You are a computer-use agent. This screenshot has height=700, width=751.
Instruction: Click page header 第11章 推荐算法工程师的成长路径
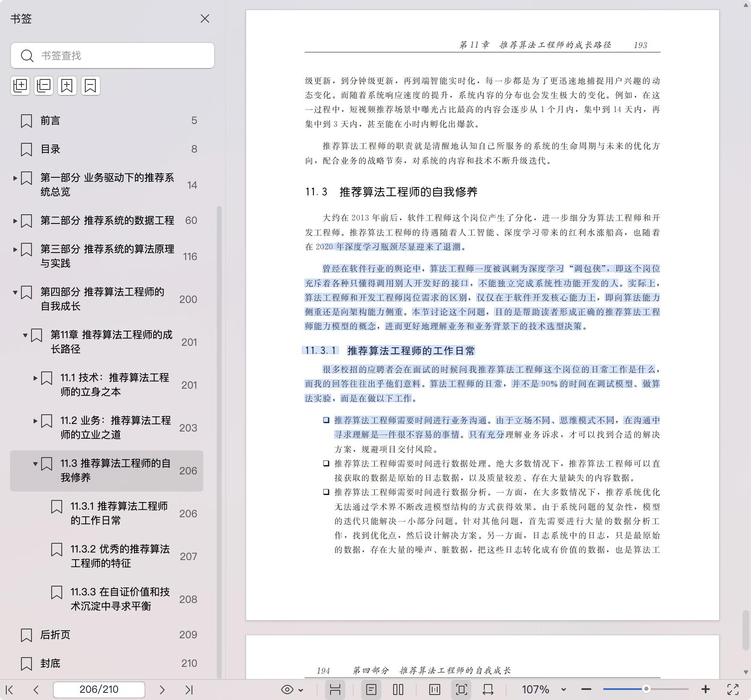536,45
